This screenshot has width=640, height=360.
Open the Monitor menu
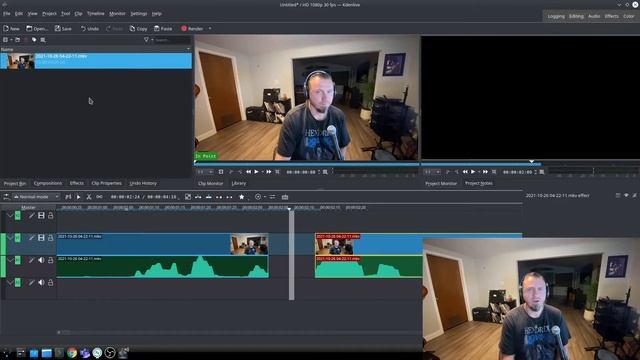[117, 13]
